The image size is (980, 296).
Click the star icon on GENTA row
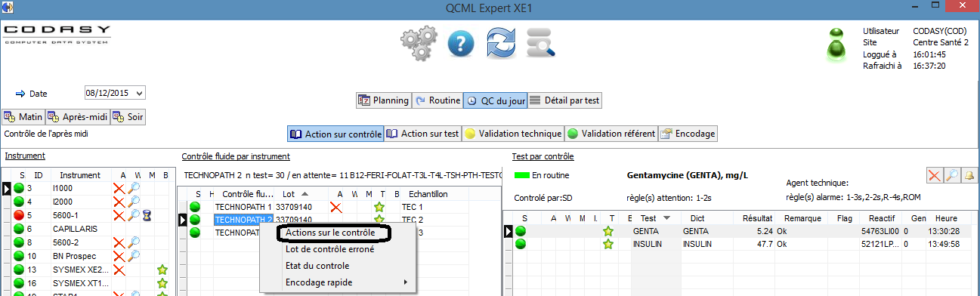pos(607,231)
